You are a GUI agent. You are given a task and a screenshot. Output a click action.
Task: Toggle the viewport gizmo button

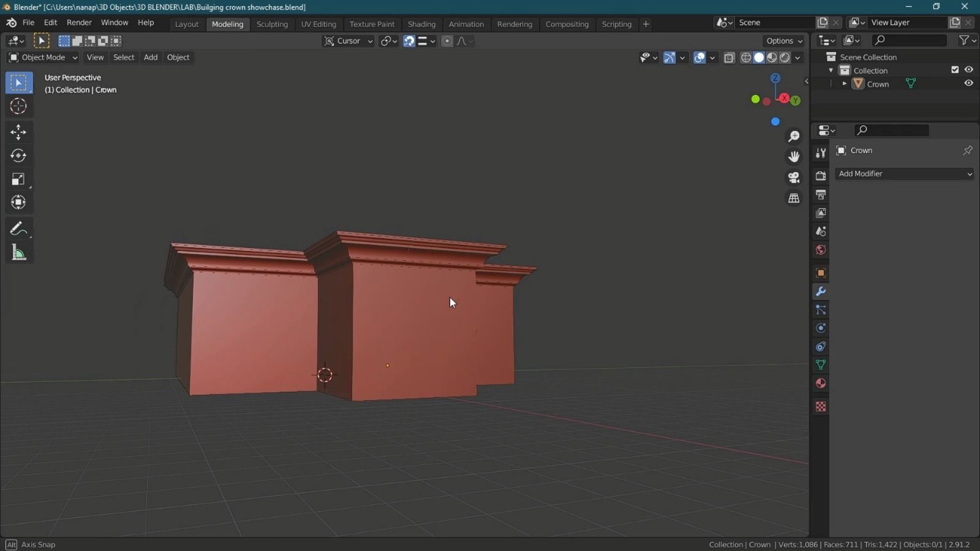pyautogui.click(x=669, y=58)
